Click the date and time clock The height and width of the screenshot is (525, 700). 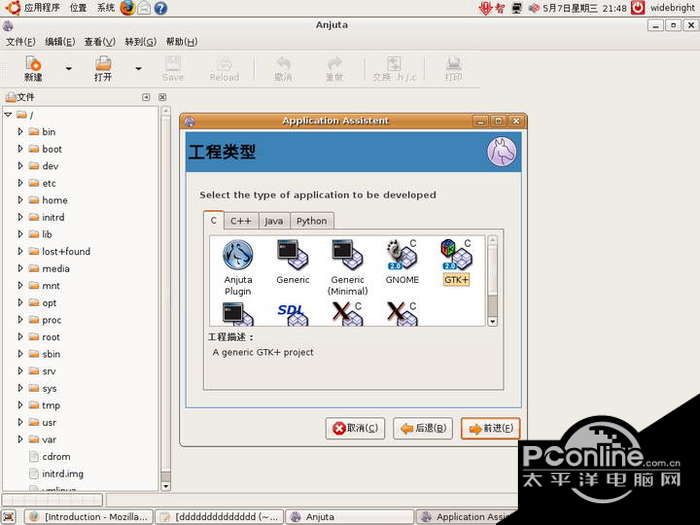coord(584,8)
